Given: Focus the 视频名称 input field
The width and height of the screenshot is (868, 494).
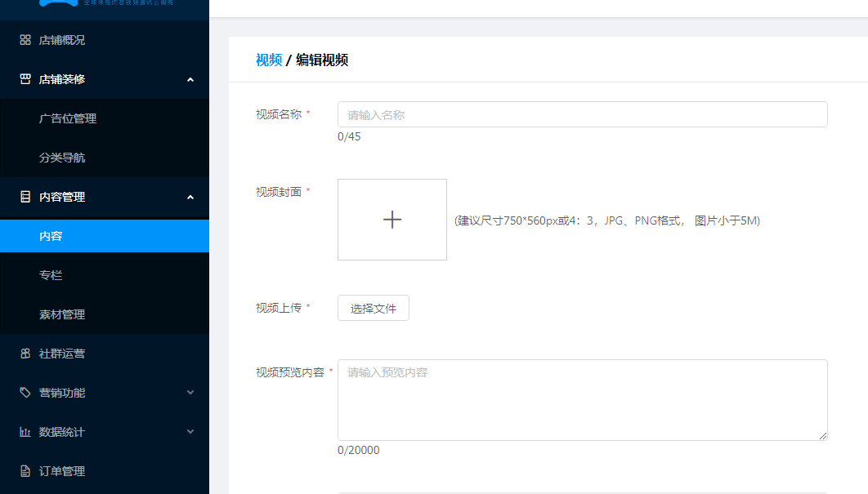Looking at the screenshot, I should click(582, 114).
